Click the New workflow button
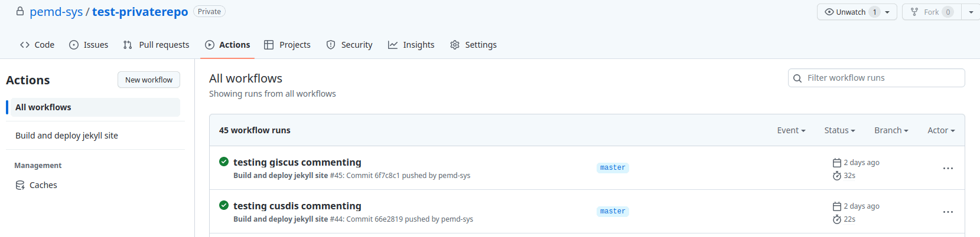The width and height of the screenshot is (980, 237). 149,80
